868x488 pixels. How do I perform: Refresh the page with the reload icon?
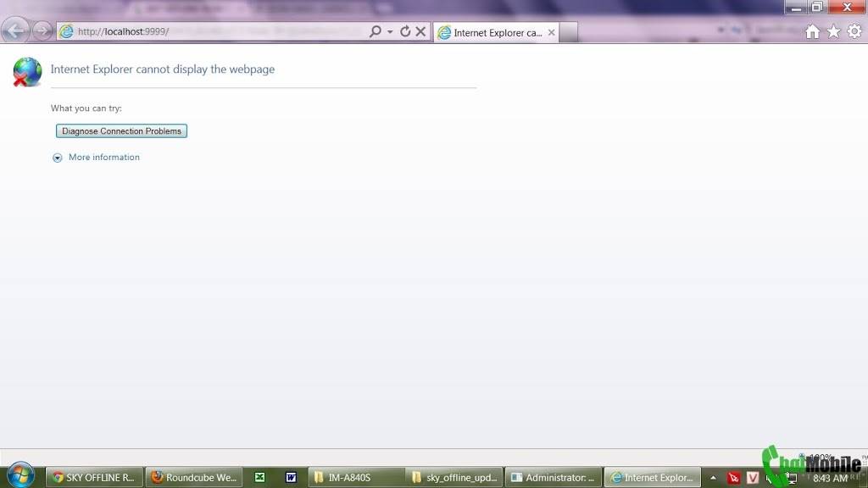click(405, 31)
